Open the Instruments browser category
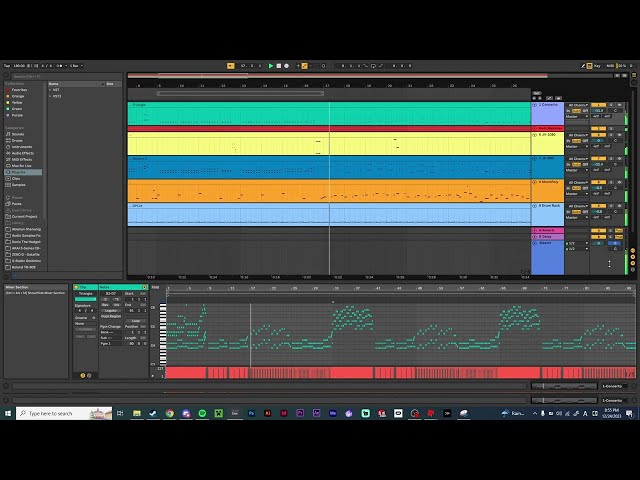Viewport: 640px width, 480px height. [x=22, y=147]
